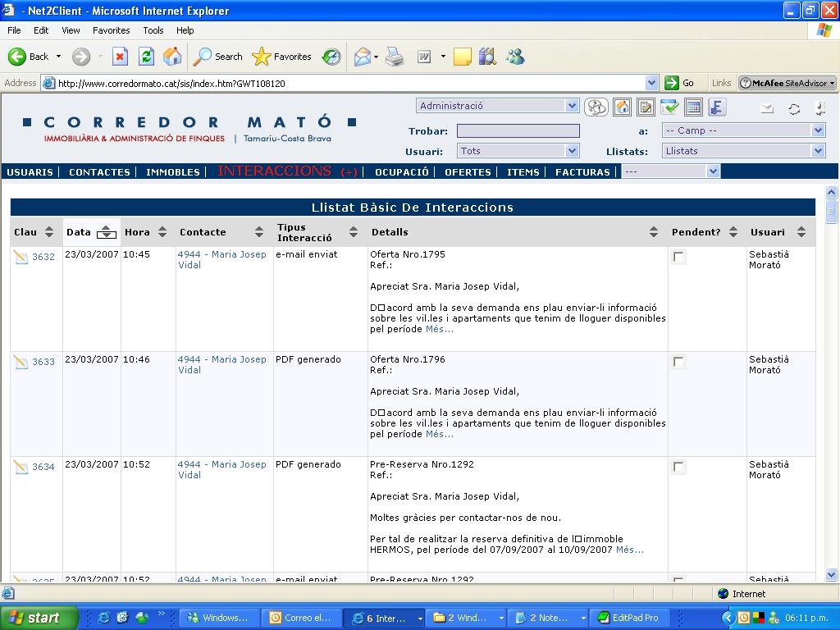The height and width of the screenshot is (630, 840).
Task: Click the chat bubbles help icon
Action: [596, 107]
